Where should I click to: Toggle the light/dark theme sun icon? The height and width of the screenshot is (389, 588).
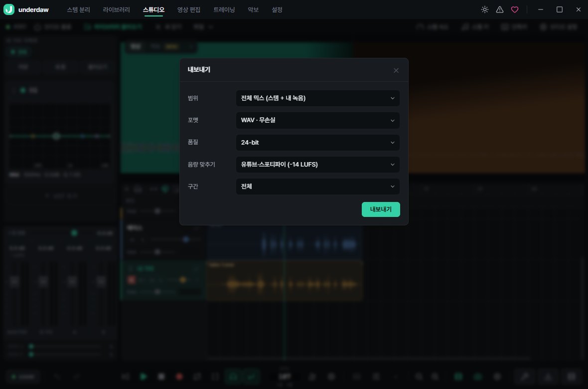click(x=485, y=10)
